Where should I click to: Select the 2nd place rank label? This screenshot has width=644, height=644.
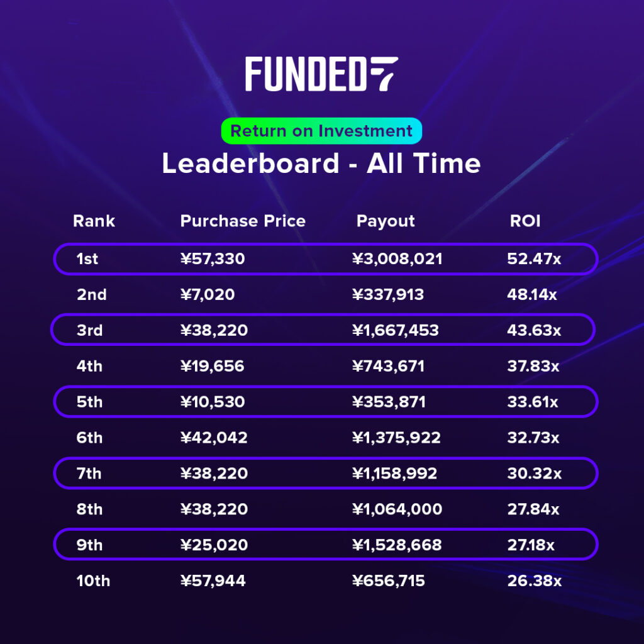[92, 294]
